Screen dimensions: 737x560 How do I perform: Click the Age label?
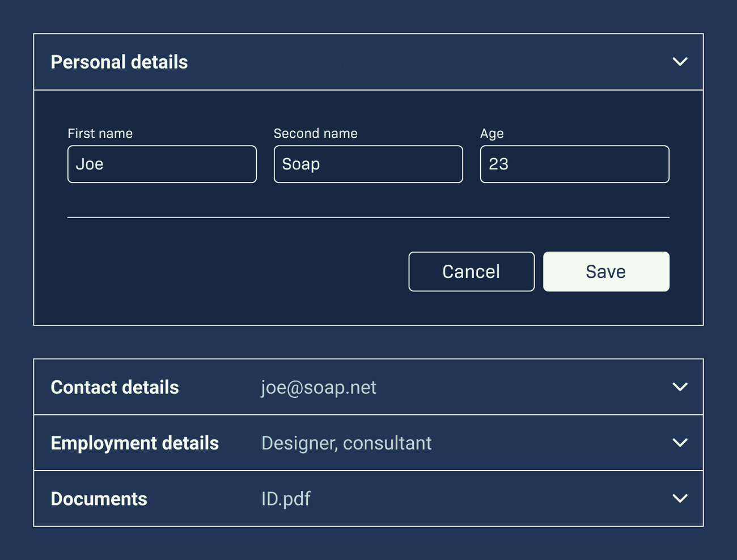click(492, 134)
